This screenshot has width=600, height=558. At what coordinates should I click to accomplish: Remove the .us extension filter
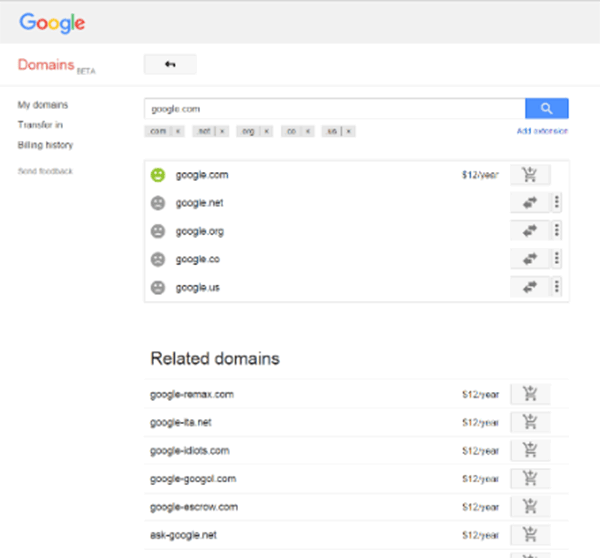pos(349,131)
